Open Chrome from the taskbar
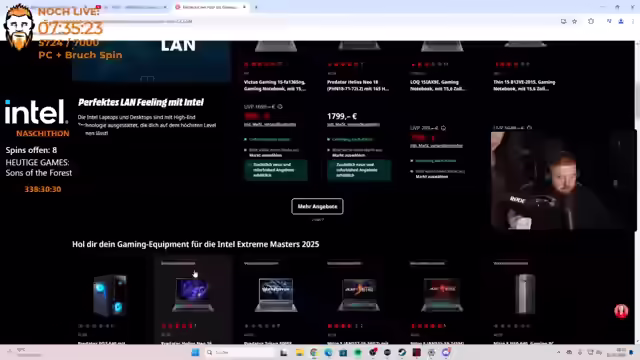 tap(314, 352)
